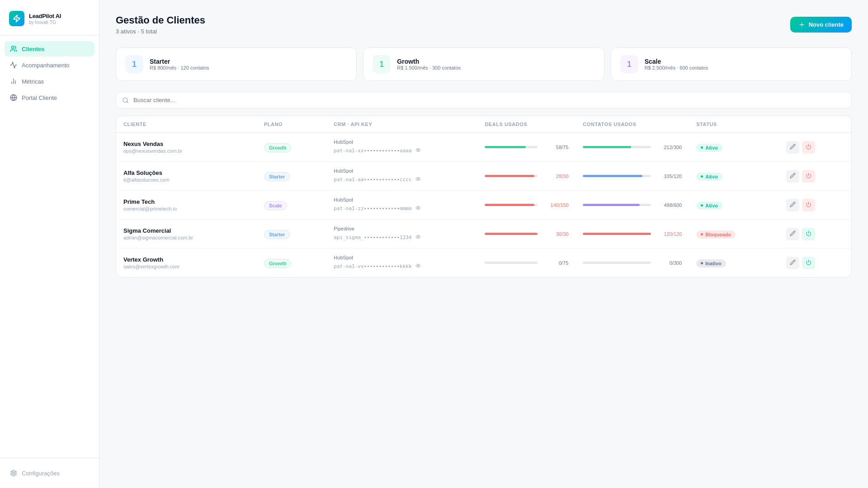Edit the Nexus Vendas client
The height and width of the screenshot is (488, 868).
(x=793, y=147)
